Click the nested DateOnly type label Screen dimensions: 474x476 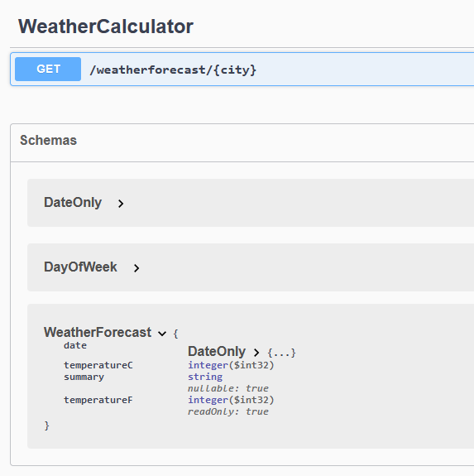[x=217, y=352]
